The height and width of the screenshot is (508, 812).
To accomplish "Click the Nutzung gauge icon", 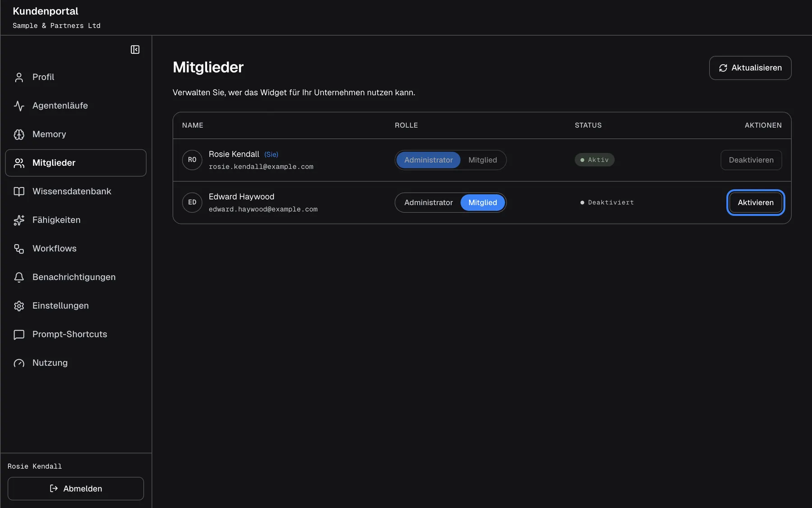I will point(19,363).
